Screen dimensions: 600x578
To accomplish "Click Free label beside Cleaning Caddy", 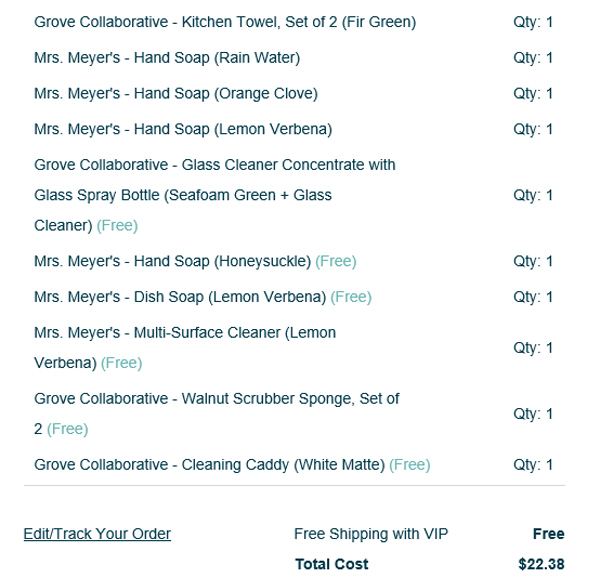I will [x=410, y=465].
